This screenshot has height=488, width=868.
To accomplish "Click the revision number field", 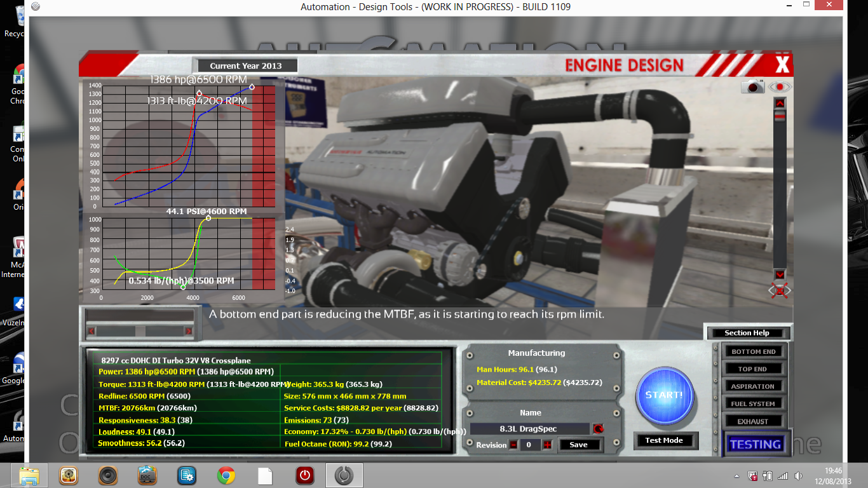I will pos(529,445).
